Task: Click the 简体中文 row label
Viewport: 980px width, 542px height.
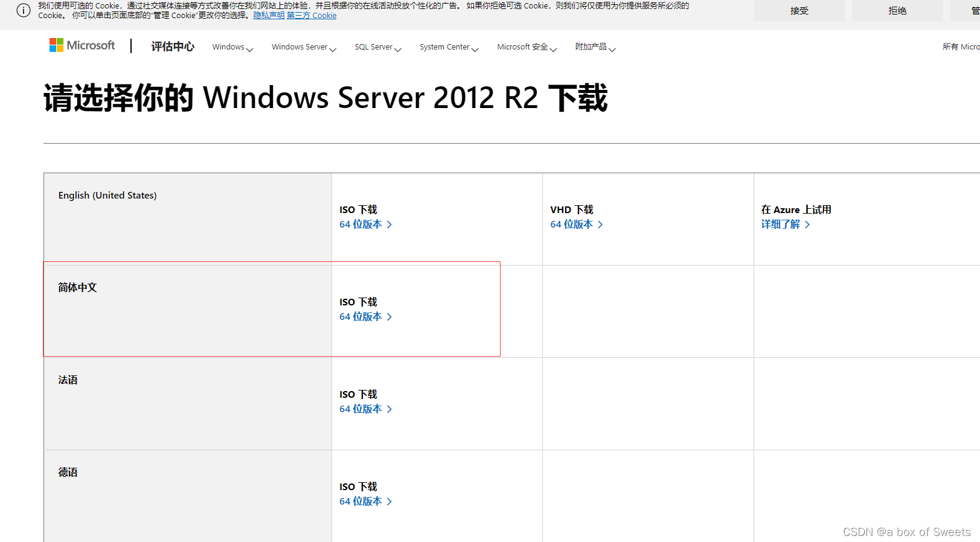Action: 77,287
